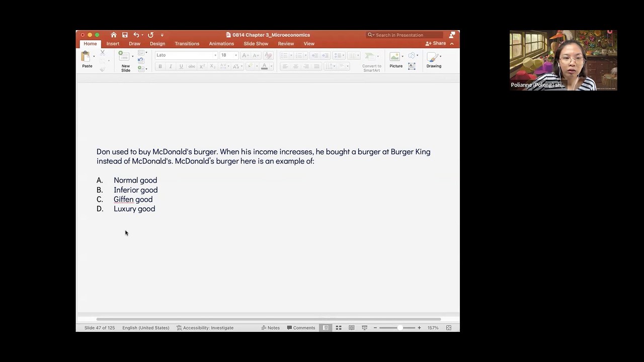Switch to Normal view icon
644x362 pixels.
point(326,328)
